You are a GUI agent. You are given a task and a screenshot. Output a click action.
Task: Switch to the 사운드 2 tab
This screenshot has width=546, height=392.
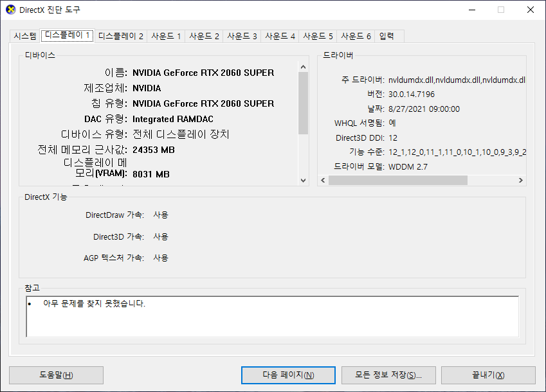204,36
